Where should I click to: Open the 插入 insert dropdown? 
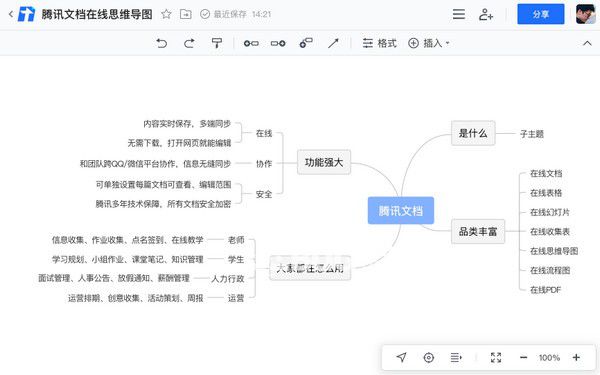click(x=429, y=43)
